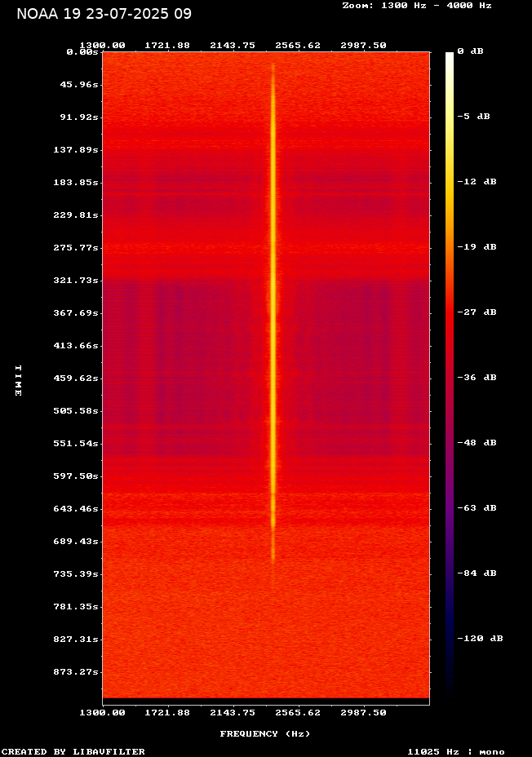532x757 pixels.
Task: Click the time label '459.62s'
Action: click(x=76, y=378)
